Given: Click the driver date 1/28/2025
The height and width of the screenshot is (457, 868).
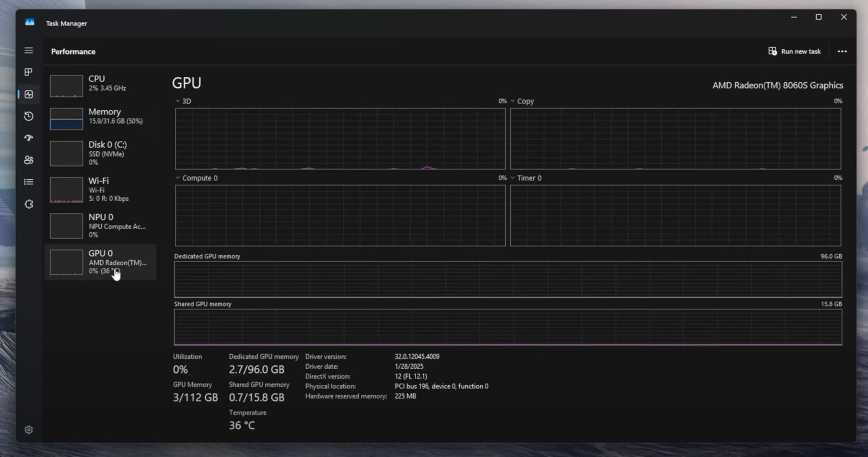Looking at the screenshot, I should coord(409,366).
